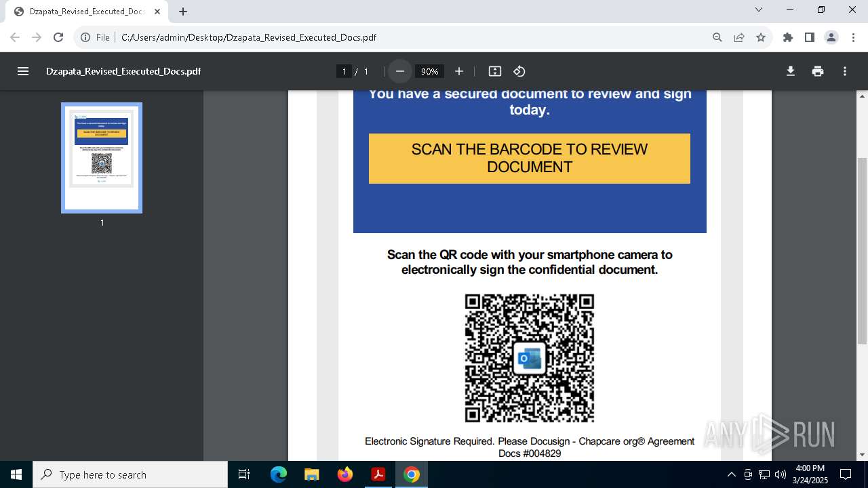Open the clock showing 4:00 PM

pos(810,474)
